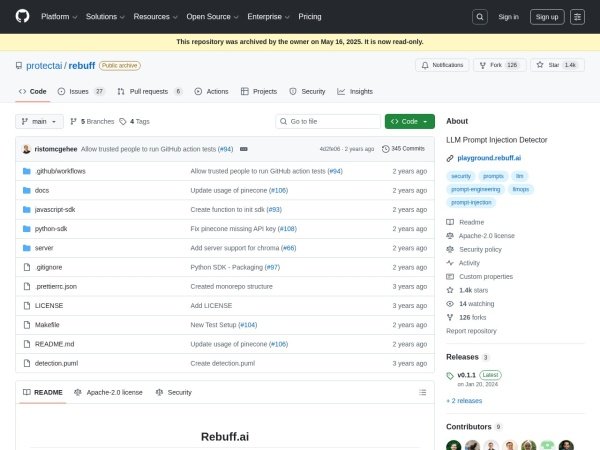Open the .gitignore file
This screenshot has width=600, height=450.
48,267
